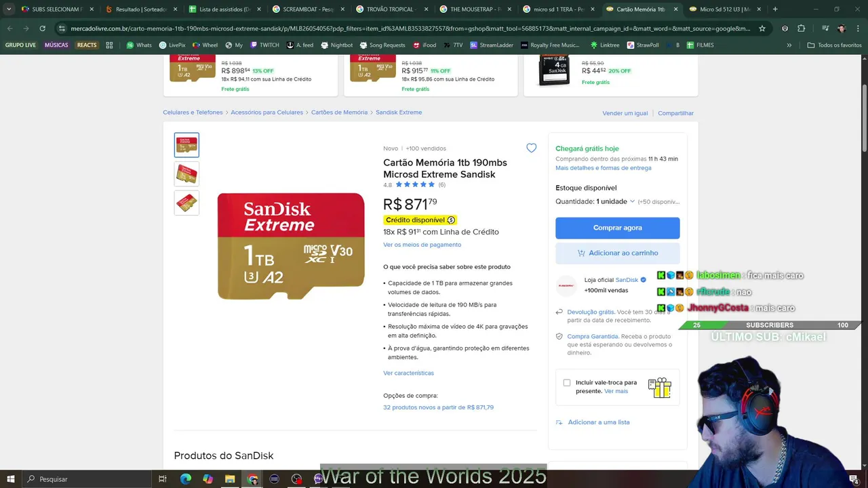Select the third product thumbnail image
The height and width of the screenshot is (488, 868).
[186, 203]
